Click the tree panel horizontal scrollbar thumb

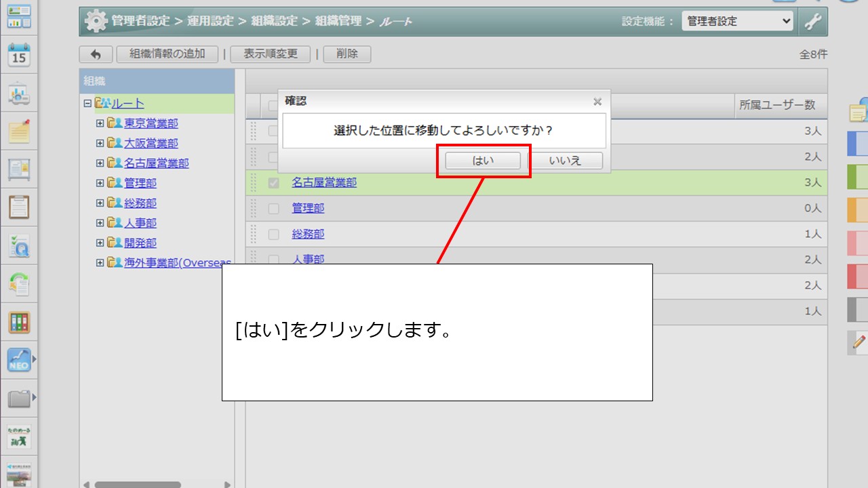(137, 485)
